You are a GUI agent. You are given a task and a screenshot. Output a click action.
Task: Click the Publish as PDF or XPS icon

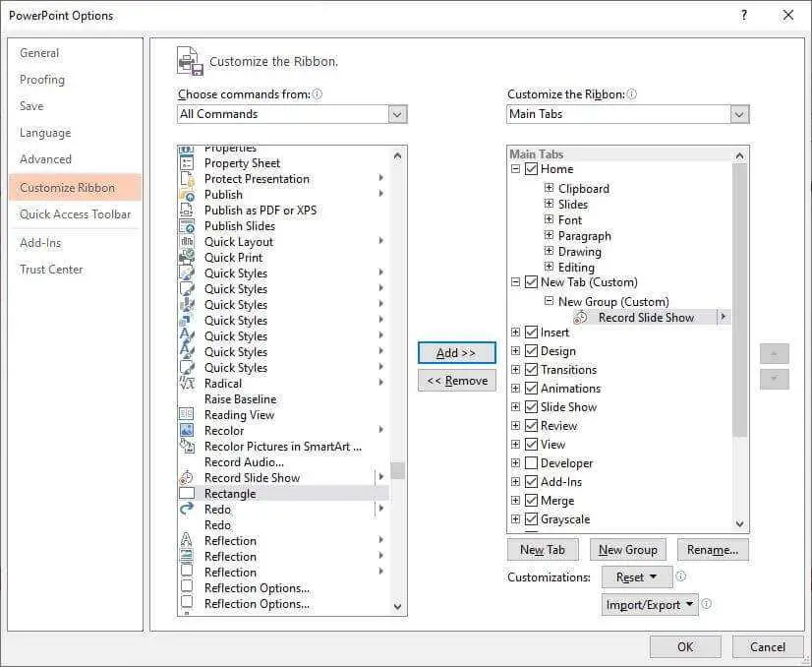[187, 211]
